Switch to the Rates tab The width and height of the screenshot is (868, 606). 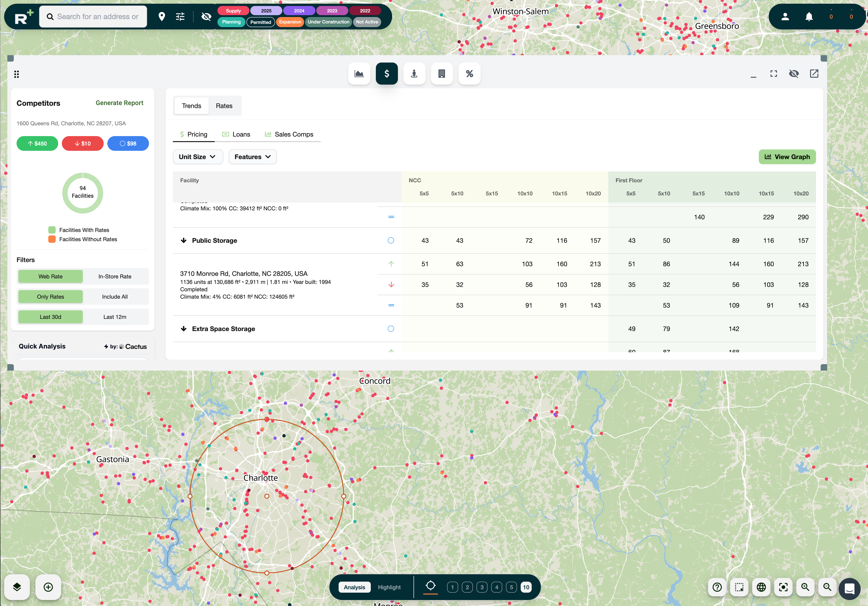click(224, 106)
